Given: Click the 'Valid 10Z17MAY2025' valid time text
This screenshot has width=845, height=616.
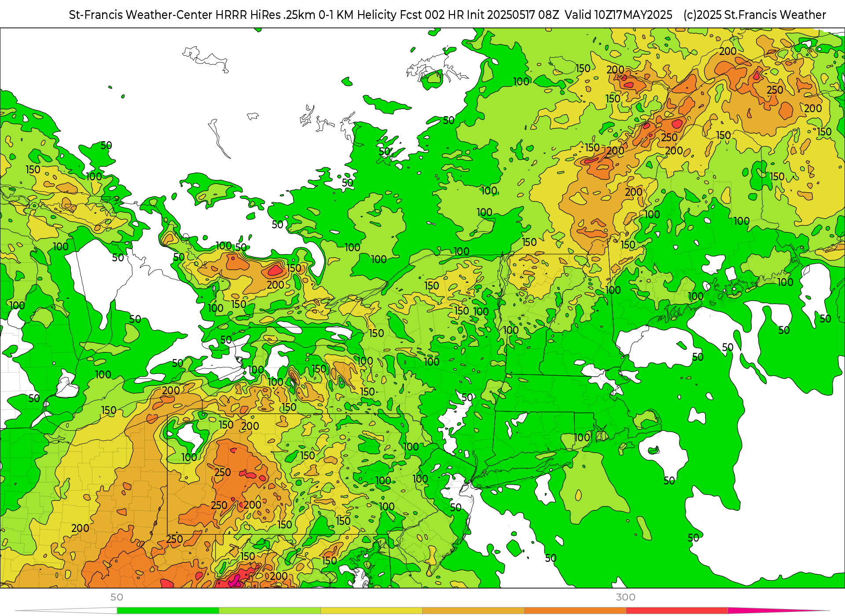Looking at the screenshot, I should (618, 15).
